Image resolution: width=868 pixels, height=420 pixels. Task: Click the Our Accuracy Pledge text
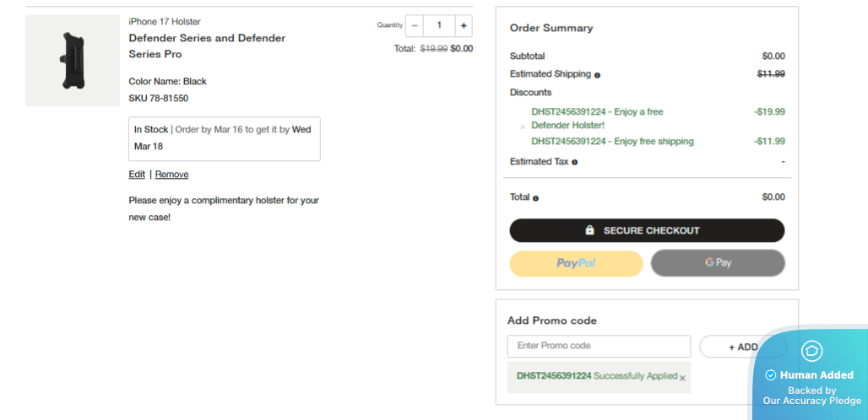[x=811, y=401]
